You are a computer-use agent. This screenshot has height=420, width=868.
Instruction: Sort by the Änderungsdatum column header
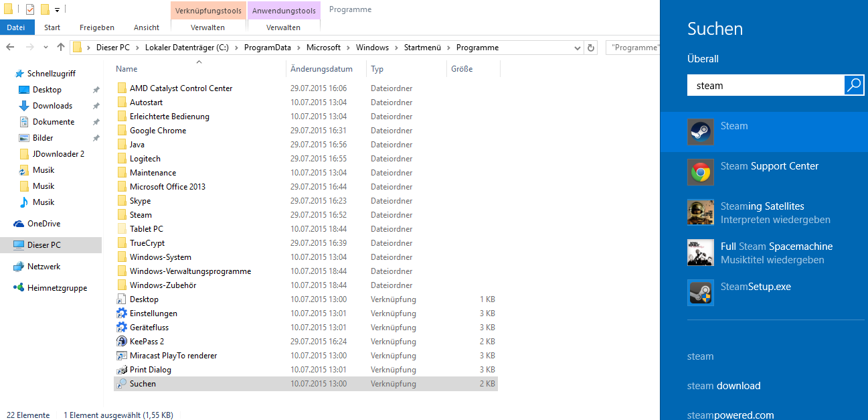point(327,68)
